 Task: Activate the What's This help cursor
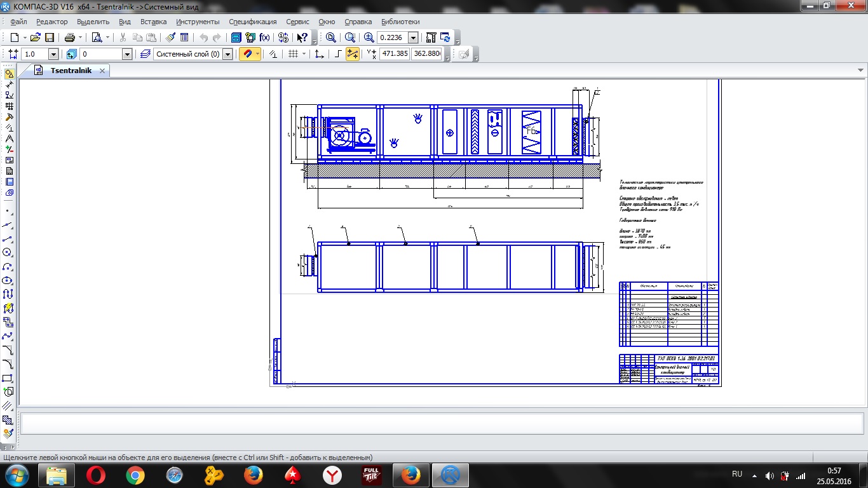[x=302, y=37]
